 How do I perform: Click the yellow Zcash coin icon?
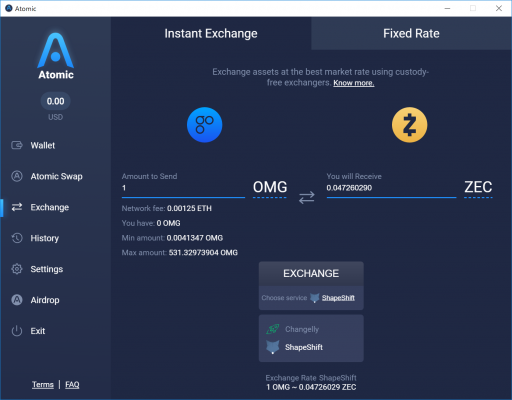[x=409, y=125]
